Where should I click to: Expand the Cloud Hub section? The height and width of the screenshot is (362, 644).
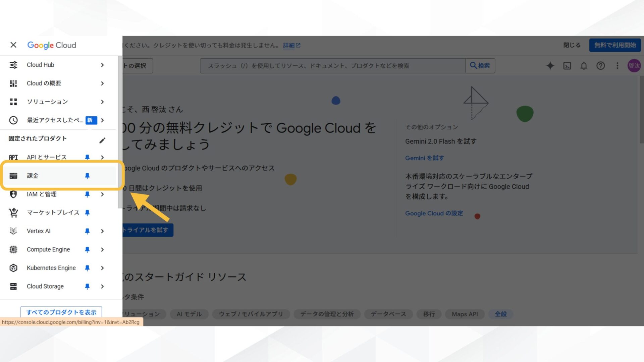(x=103, y=65)
